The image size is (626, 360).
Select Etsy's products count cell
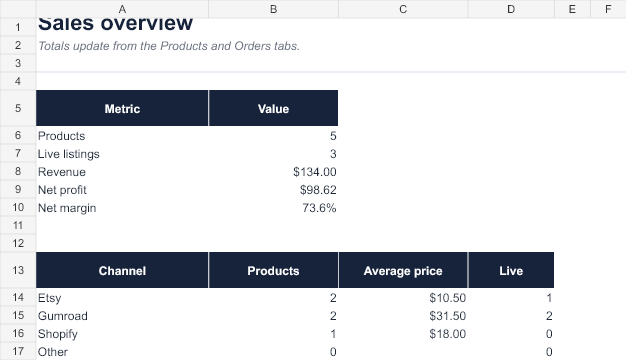point(273,298)
